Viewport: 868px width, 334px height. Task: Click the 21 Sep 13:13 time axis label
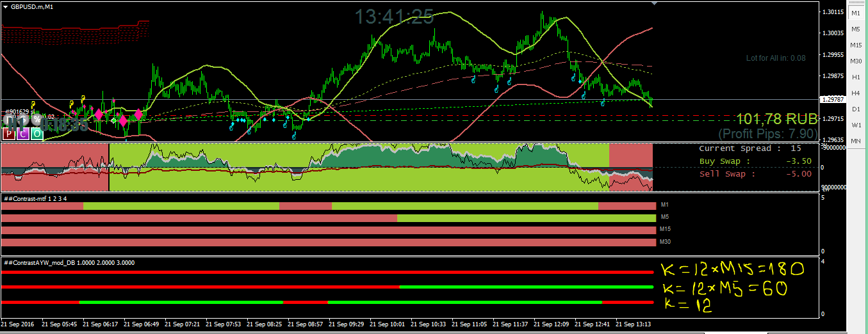point(633,324)
